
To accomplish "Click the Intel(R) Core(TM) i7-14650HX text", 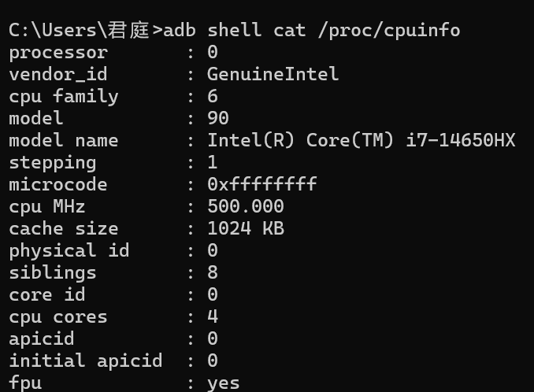I will pyautogui.click(x=361, y=140).
